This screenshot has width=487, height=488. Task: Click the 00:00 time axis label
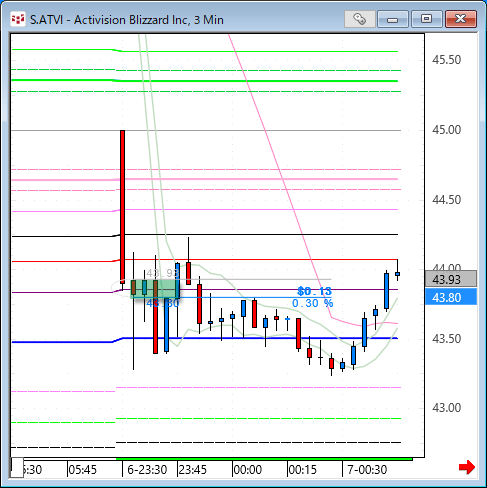[248, 470]
